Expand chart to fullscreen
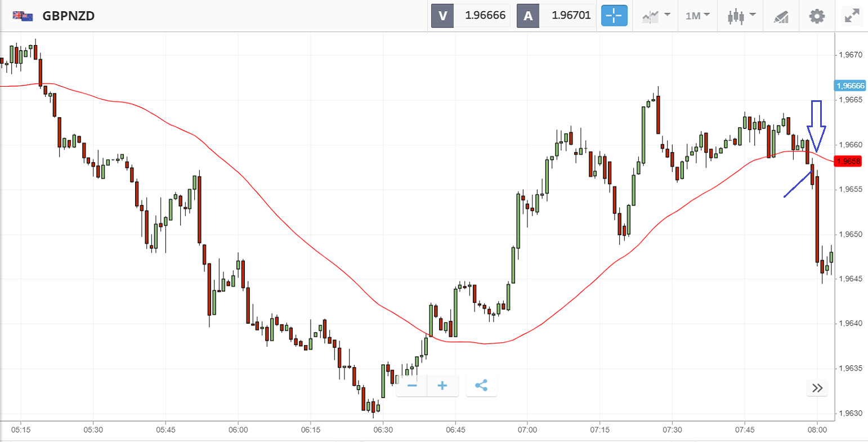Image resolution: width=868 pixels, height=442 pixels. pyautogui.click(x=852, y=16)
